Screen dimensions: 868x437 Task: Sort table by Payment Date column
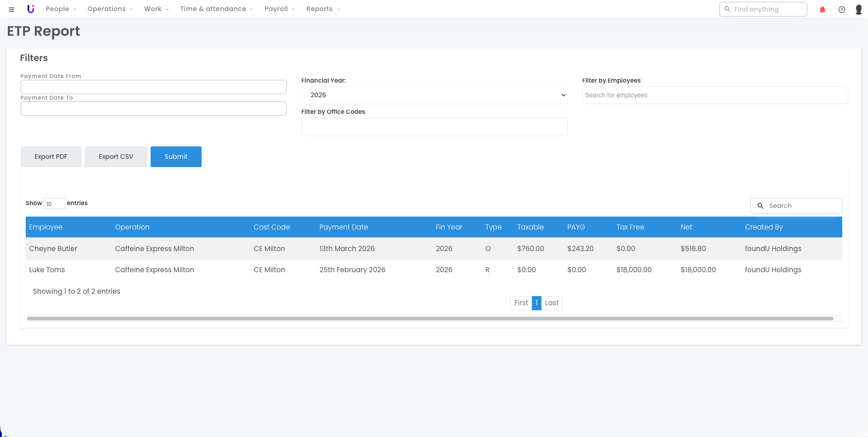tap(344, 227)
